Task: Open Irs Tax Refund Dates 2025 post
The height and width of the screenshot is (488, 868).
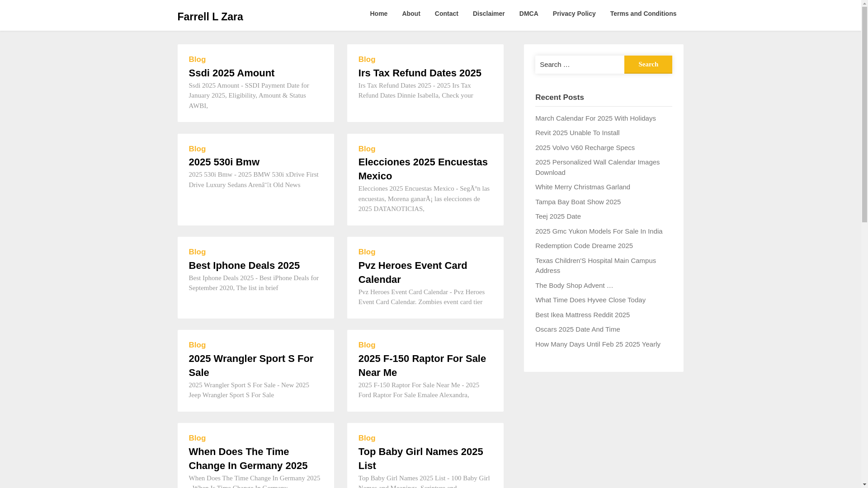Action: click(x=420, y=73)
